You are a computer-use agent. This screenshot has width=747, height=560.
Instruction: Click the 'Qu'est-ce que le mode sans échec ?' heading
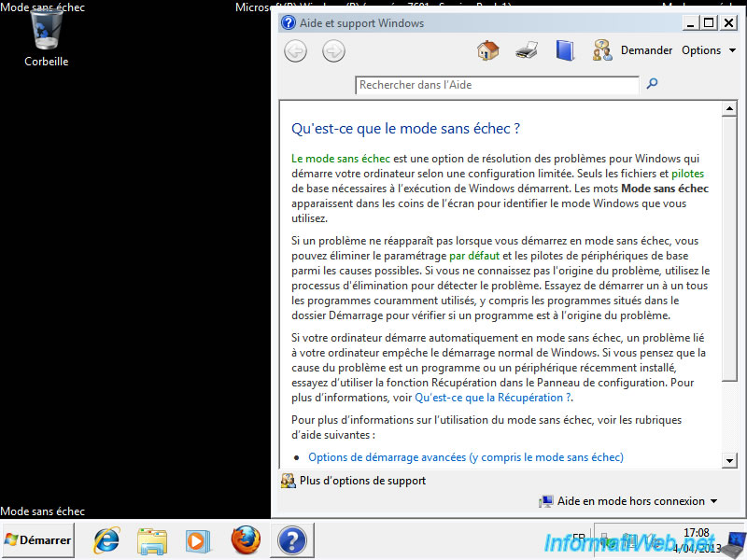click(405, 129)
